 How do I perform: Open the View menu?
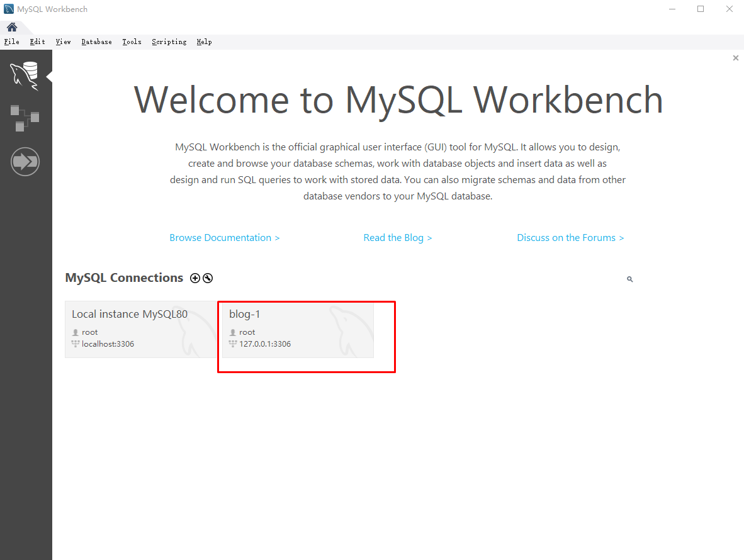[x=63, y=42]
